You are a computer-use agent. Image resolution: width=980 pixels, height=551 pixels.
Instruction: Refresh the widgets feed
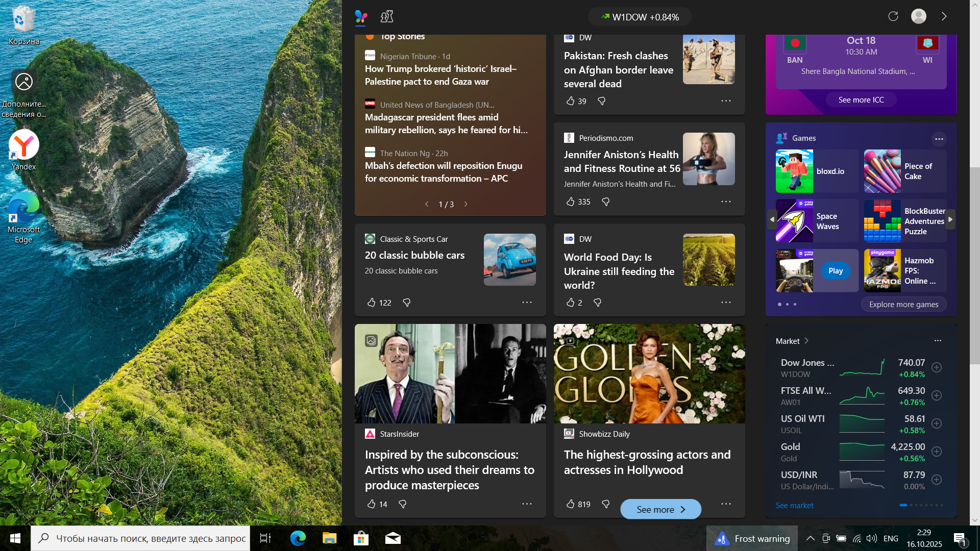pos(893,16)
